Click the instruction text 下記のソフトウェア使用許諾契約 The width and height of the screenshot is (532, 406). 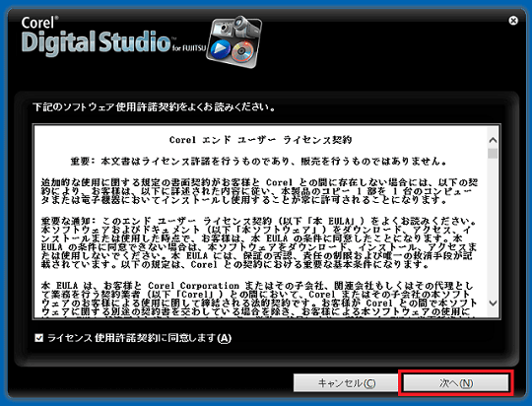155,107
